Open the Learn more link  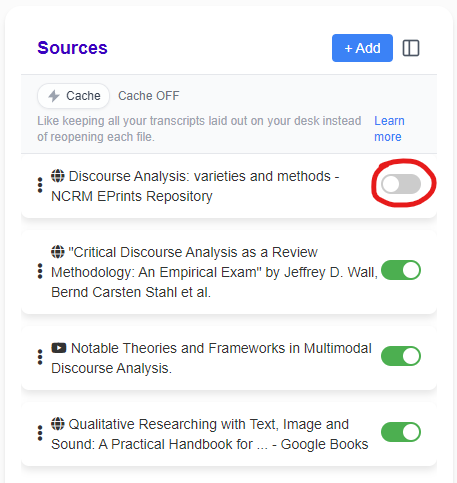(389, 129)
